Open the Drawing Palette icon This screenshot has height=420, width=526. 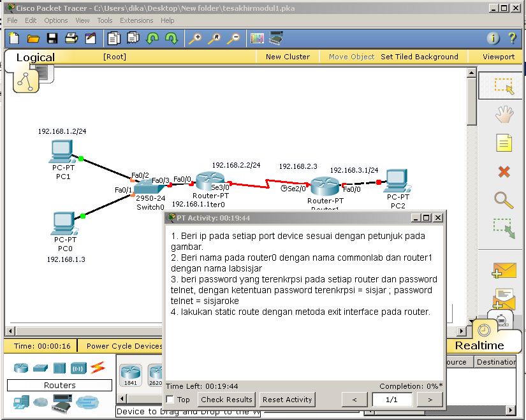[257, 38]
